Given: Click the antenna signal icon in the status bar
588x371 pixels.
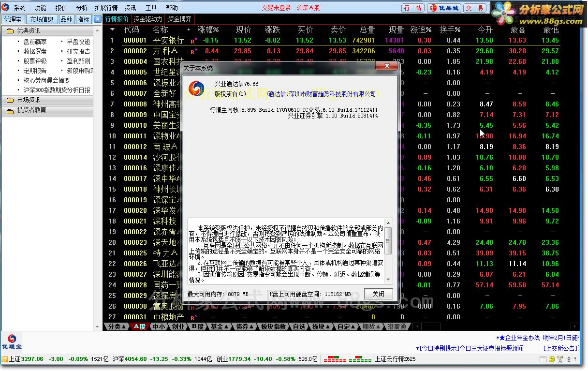Looking at the screenshot, I should tap(560, 359).
